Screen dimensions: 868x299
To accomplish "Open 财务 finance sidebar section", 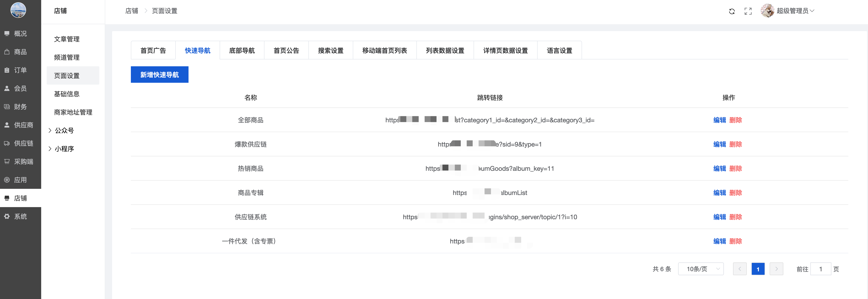I will click(x=20, y=107).
